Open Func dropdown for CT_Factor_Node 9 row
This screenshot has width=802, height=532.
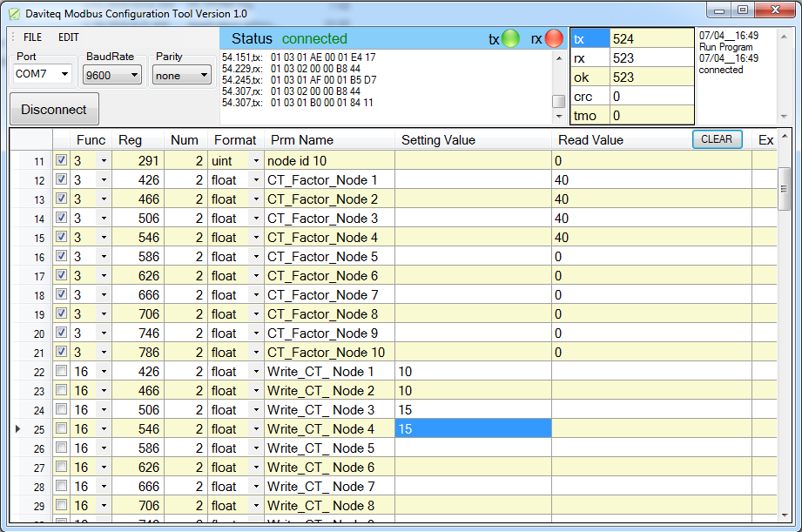pyautogui.click(x=104, y=333)
